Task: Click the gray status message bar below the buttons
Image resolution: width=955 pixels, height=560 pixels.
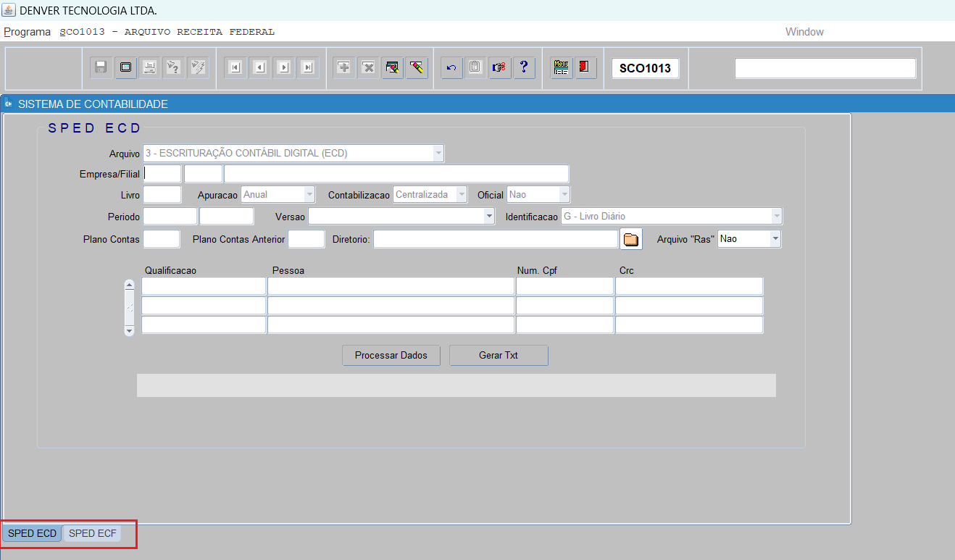Action: (x=456, y=385)
